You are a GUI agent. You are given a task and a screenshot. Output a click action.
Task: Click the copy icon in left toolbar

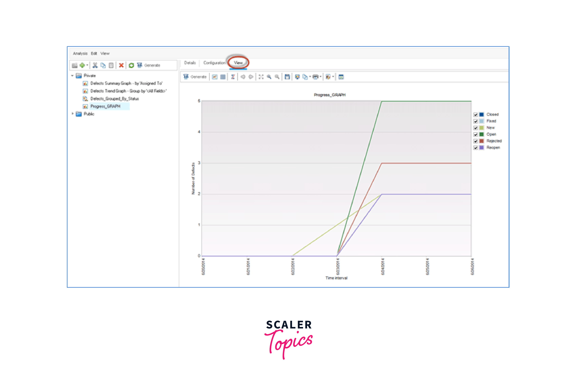[103, 65]
